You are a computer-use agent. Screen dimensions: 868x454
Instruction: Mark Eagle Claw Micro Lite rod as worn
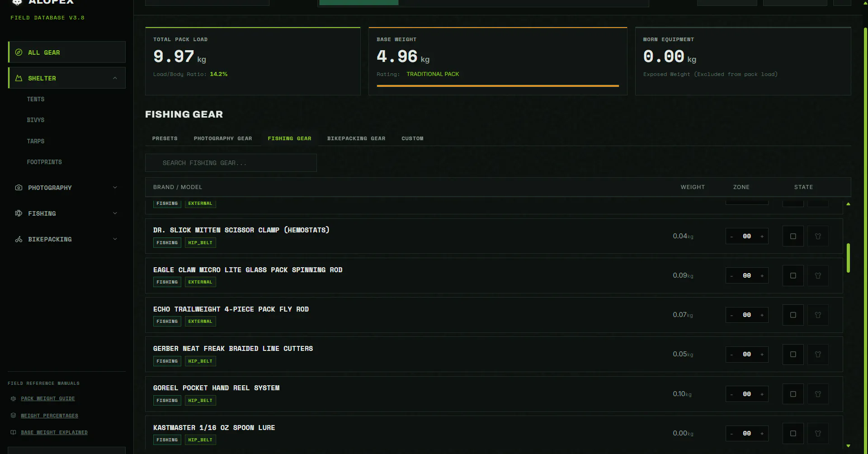tap(818, 275)
